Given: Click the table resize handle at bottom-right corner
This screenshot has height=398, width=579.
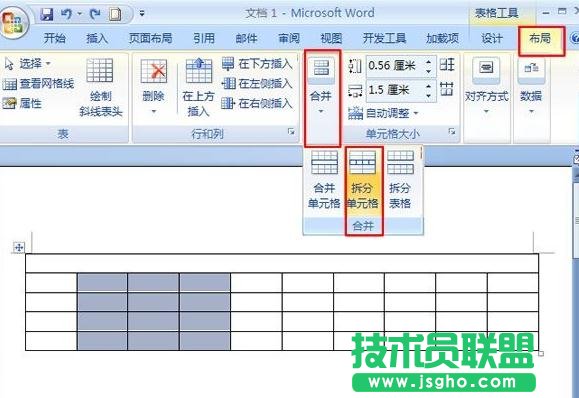Looking at the screenshot, I should tap(541, 353).
